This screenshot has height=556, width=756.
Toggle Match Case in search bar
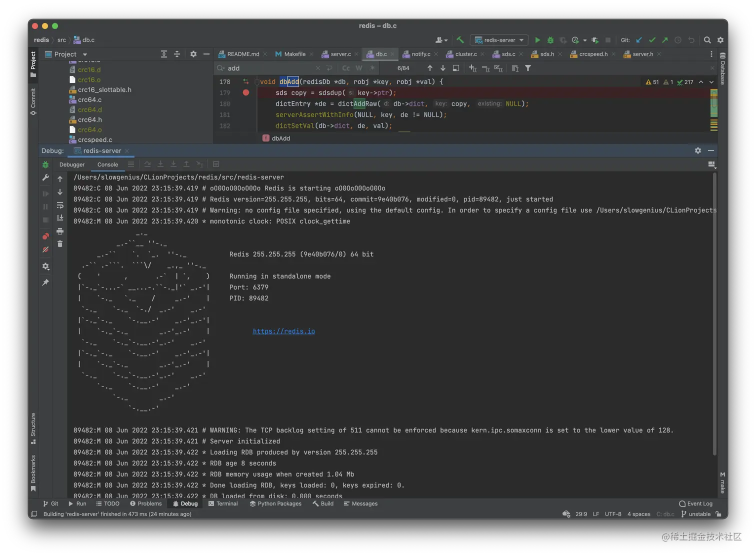346,68
